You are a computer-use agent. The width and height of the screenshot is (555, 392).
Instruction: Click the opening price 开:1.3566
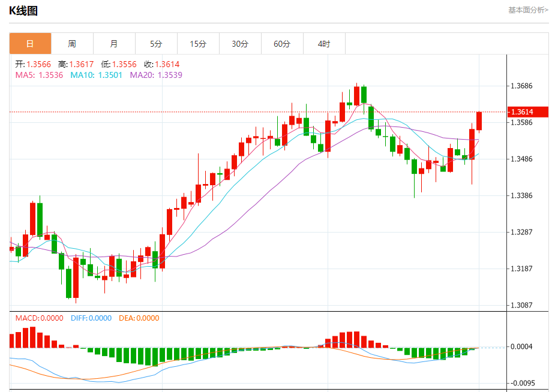click(33, 64)
